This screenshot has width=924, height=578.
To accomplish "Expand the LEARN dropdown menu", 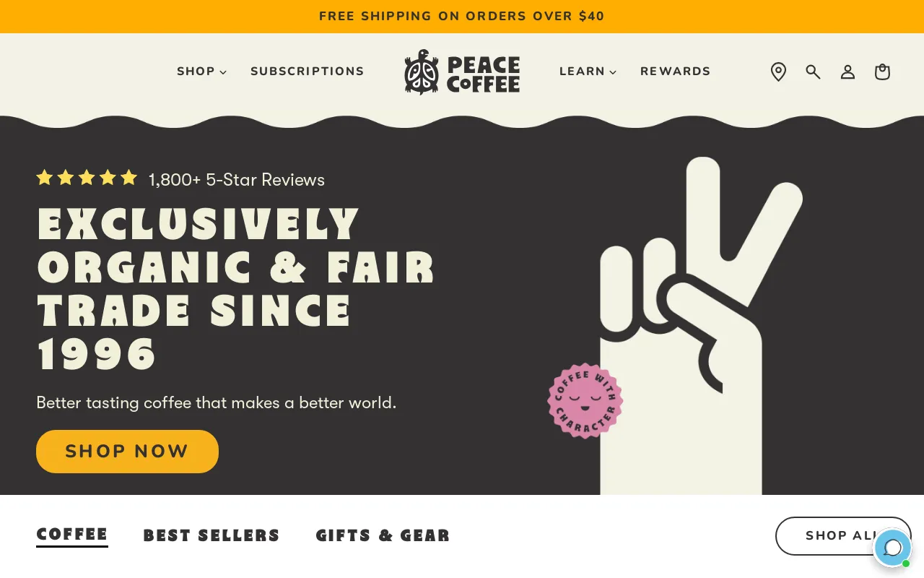I will (x=587, y=72).
